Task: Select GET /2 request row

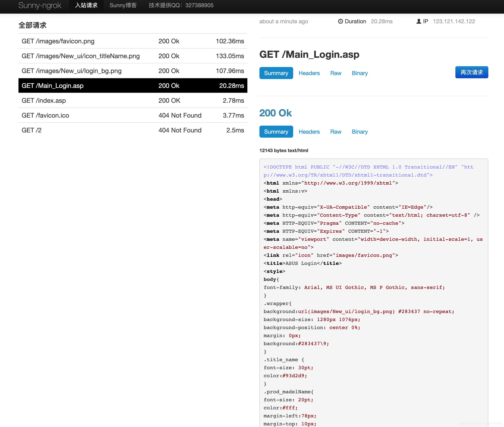Action: [x=133, y=130]
